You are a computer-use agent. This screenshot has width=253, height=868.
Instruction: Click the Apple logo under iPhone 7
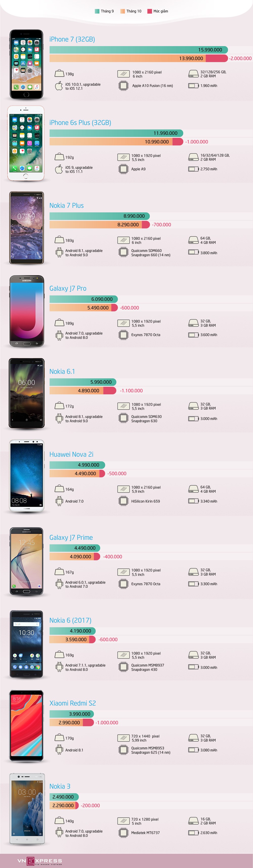tap(59, 86)
